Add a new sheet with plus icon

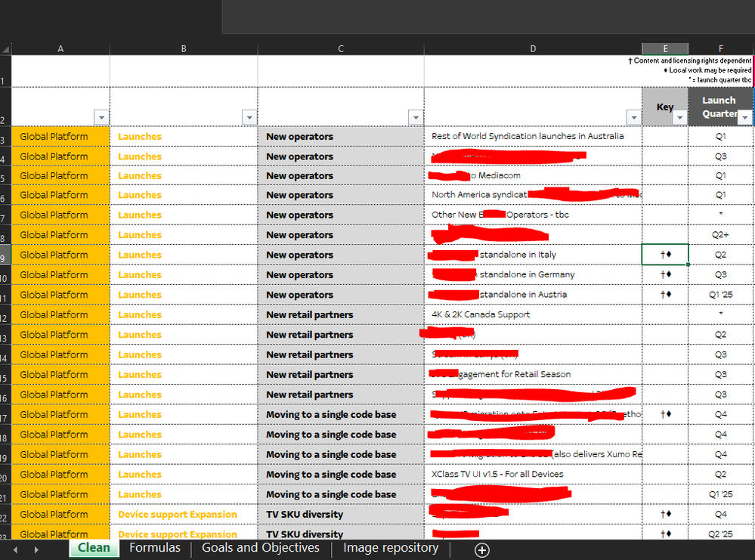click(x=482, y=550)
